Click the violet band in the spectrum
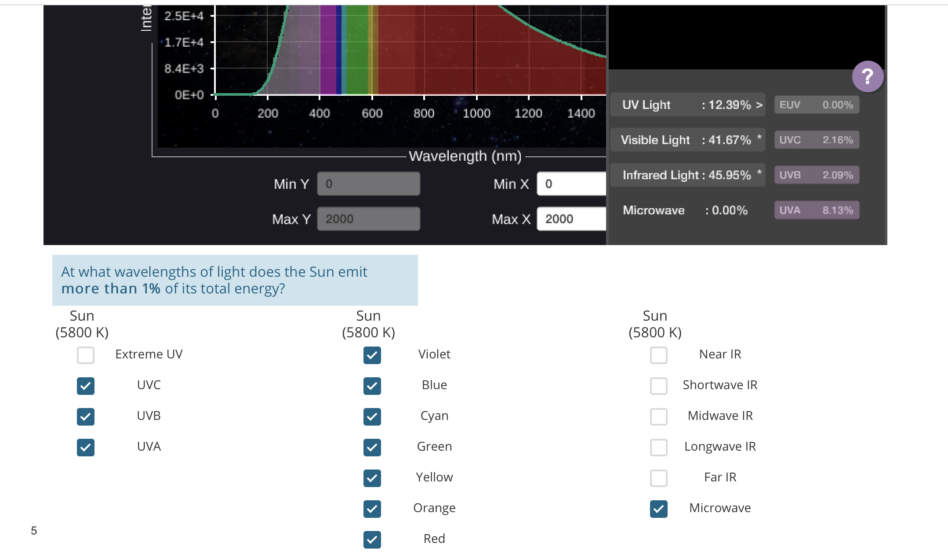The image size is (948, 560). coord(328,53)
